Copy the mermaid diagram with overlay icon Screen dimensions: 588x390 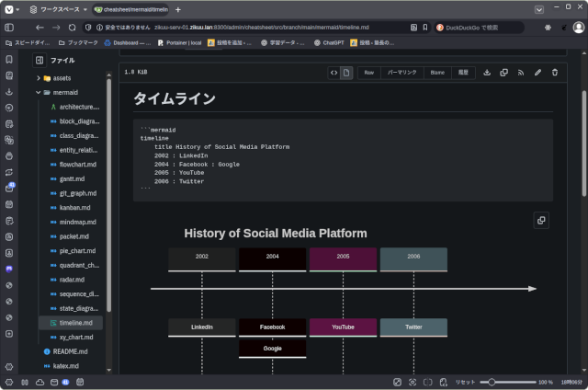pyautogui.click(x=540, y=220)
